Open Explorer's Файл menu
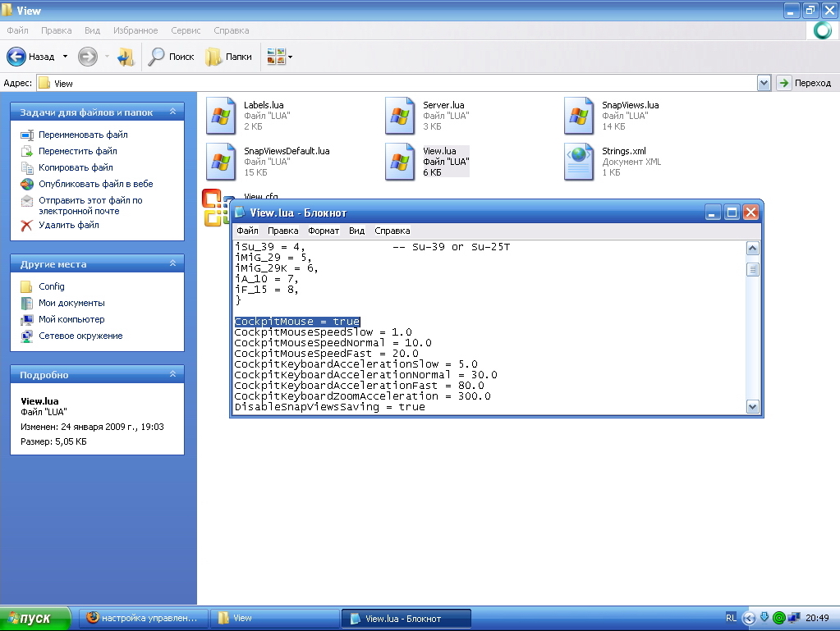Image resolution: width=840 pixels, height=631 pixels. [x=18, y=30]
